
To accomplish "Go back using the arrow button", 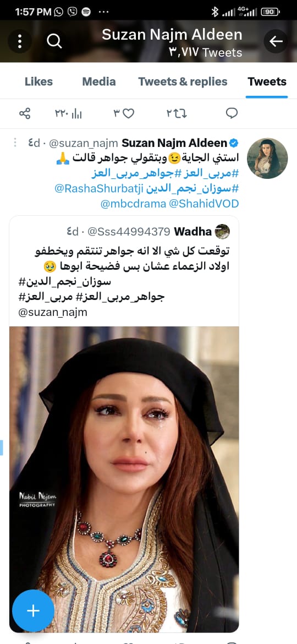I will [276, 41].
